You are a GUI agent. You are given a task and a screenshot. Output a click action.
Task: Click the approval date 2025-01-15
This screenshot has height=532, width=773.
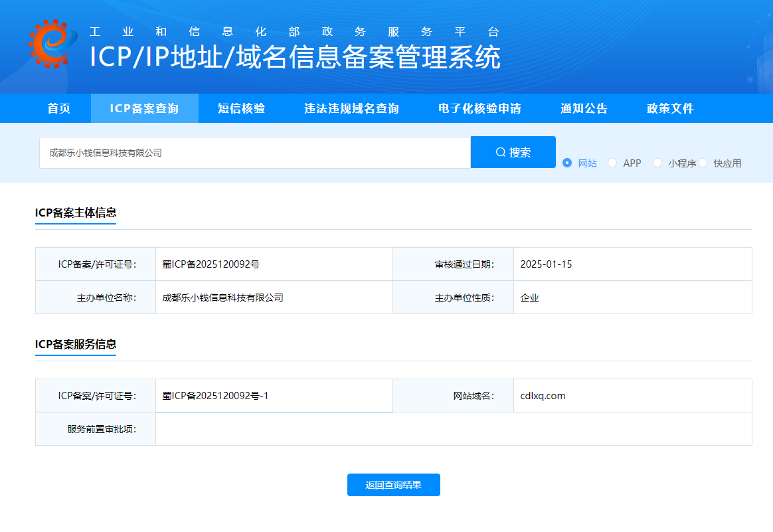pyautogui.click(x=546, y=264)
